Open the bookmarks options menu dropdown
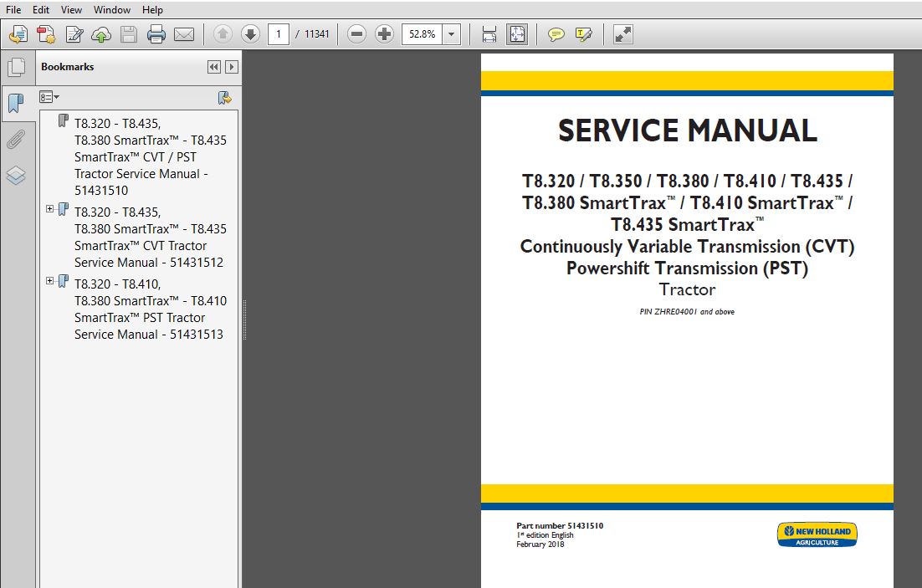This screenshot has height=588, width=922. click(49, 97)
